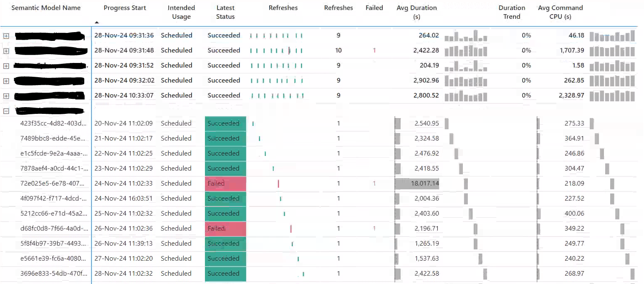Click the Latest Status column header
The height and width of the screenshot is (284, 644).
[225, 12]
